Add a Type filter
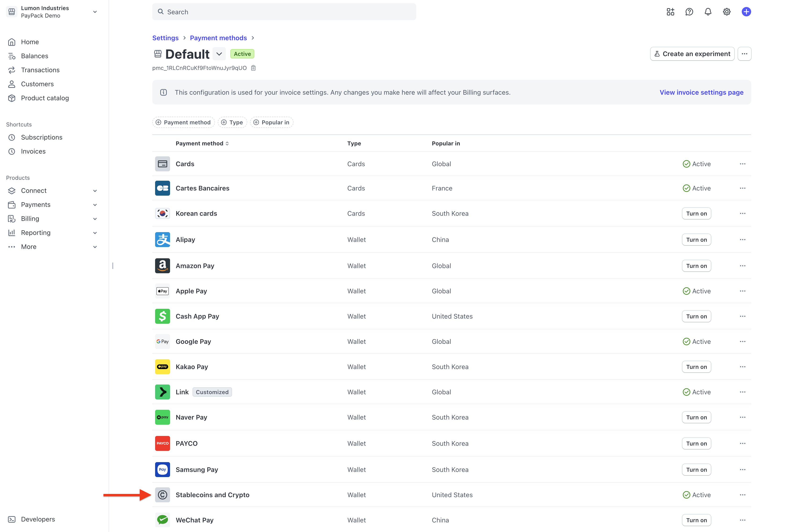The width and height of the screenshot is (793, 532). pos(233,122)
